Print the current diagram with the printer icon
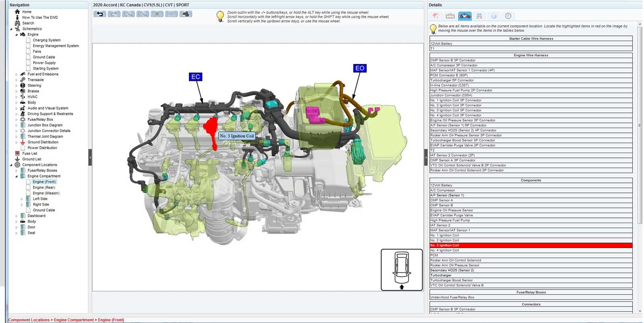Image resolution: width=644 pixels, height=323 pixels. click(x=186, y=14)
